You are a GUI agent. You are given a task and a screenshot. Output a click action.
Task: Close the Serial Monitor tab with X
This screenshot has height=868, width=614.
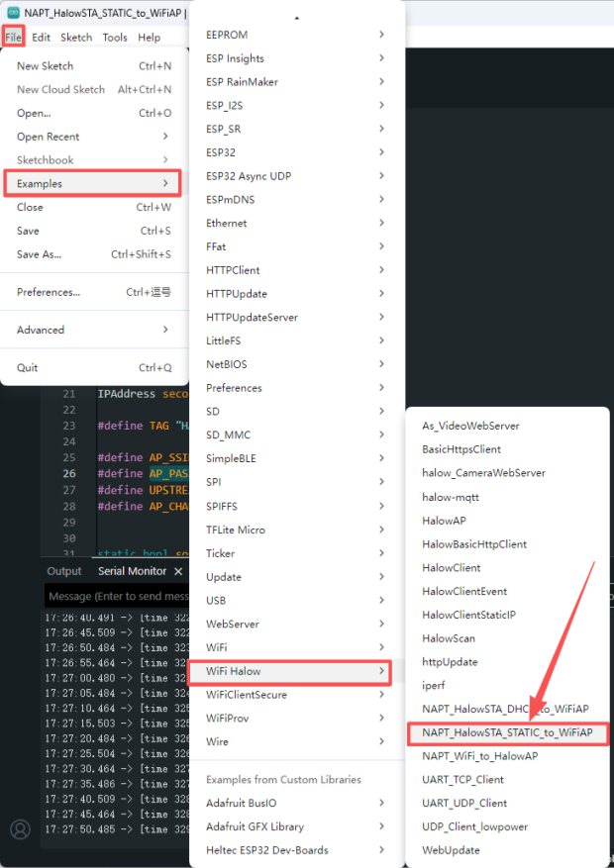pyautogui.click(x=178, y=571)
